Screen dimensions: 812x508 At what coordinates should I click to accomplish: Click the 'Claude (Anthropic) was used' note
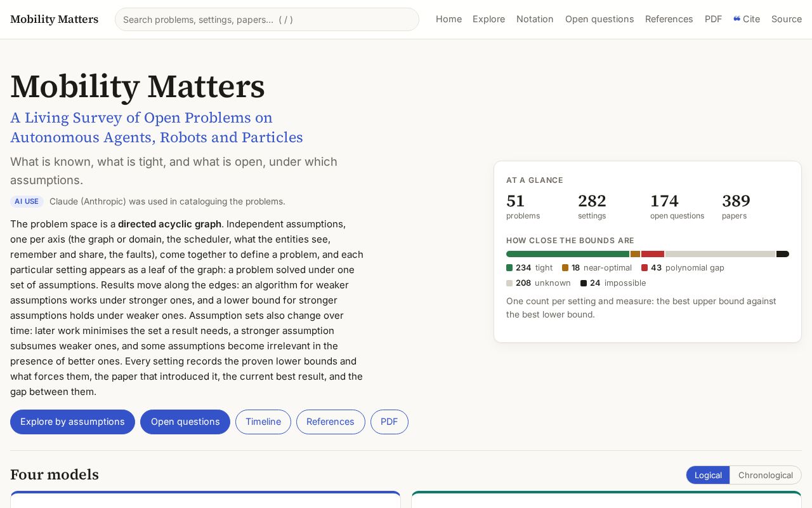(167, 201)
